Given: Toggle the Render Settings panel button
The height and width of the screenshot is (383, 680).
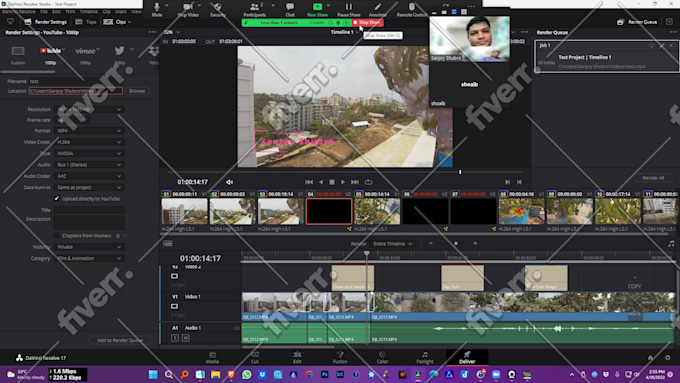Looking at the screenshot, I should click(46, 22).
